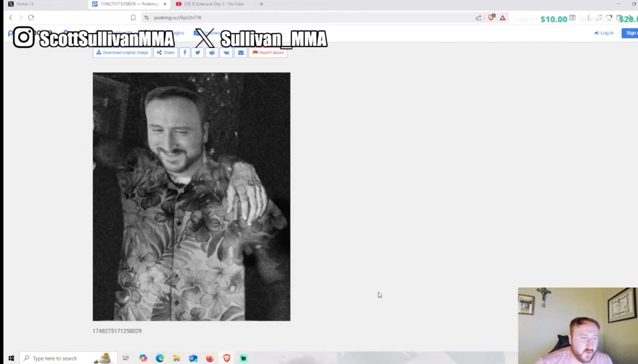Open the green app icon in taskbar

tap(243, 358)
